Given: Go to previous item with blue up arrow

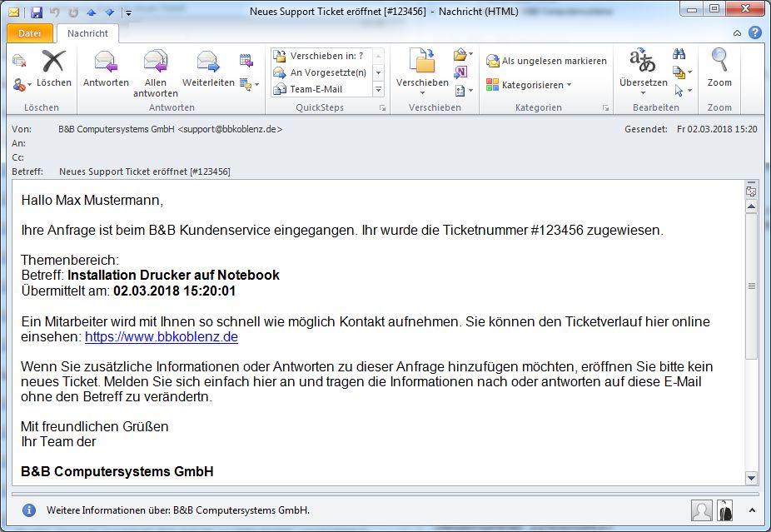Looking at the screenshot, I should coord(91,12).
